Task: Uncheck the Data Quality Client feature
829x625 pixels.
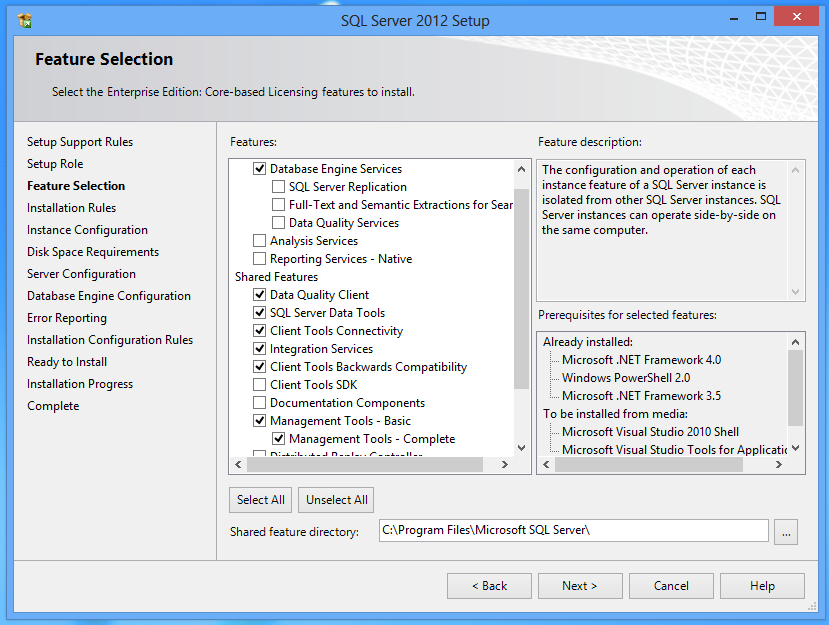Action: pos(259,295)
